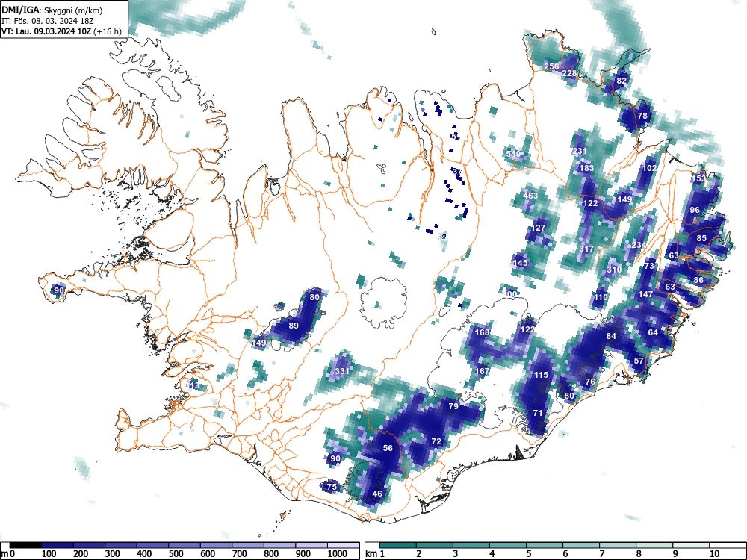Click the visibility value 167
Viewport: 747px width, 560px height.
pyautogui.click(x=482, y=371)
